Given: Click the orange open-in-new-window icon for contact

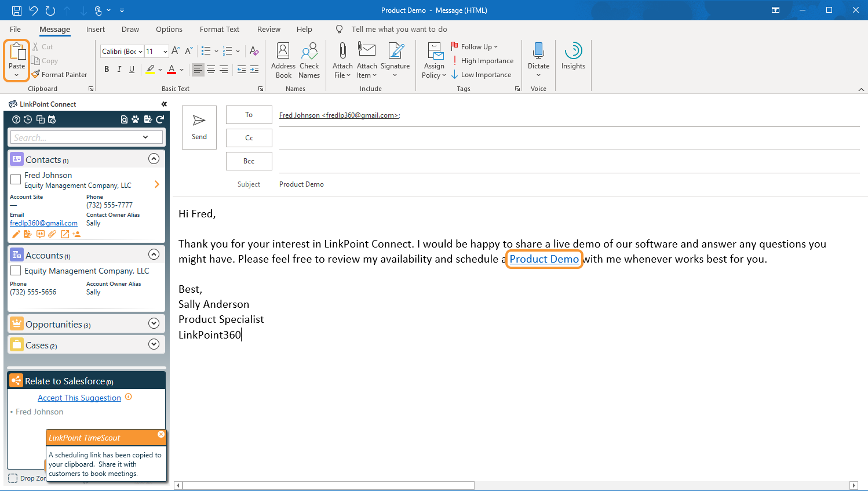Looking at the screenshot, I should pos(64,234).
